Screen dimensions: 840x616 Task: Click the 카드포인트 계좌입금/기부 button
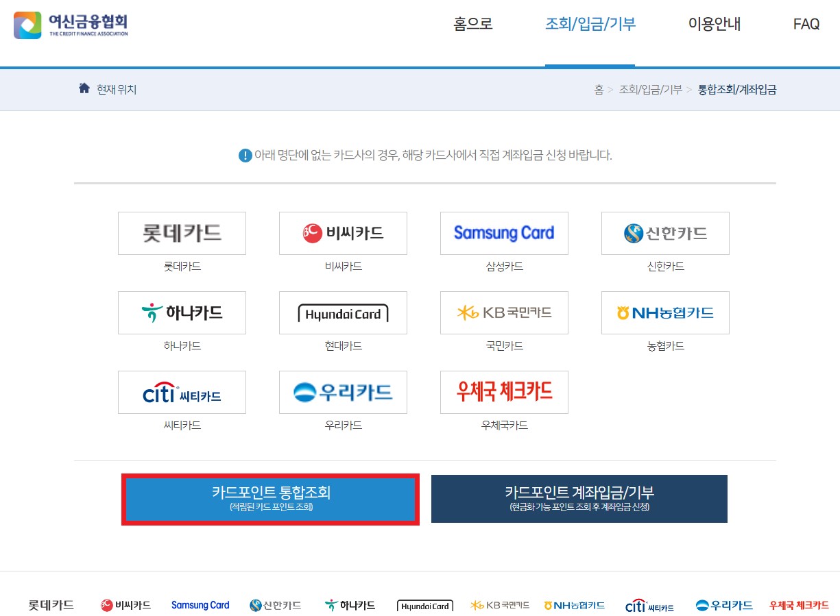coord(579,499)
